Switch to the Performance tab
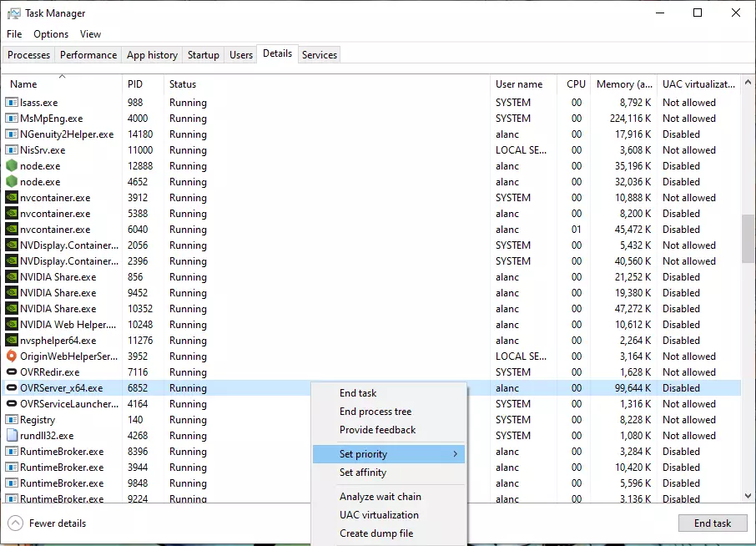The height and width of the screenshot is (546, 756). 88,55
